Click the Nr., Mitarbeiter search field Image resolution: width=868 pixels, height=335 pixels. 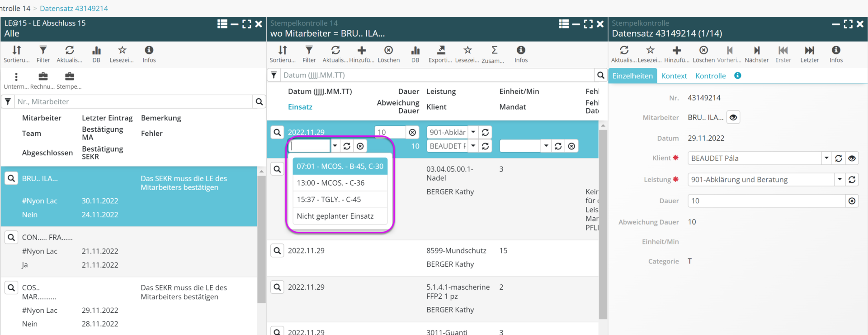[x=133, y=102]
